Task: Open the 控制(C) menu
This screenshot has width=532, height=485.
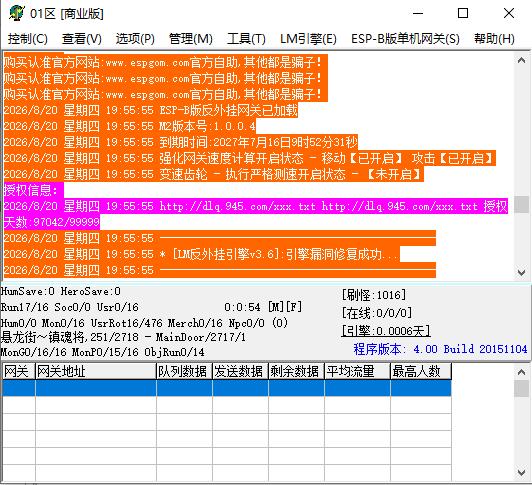Action: (x=28, y=39)
